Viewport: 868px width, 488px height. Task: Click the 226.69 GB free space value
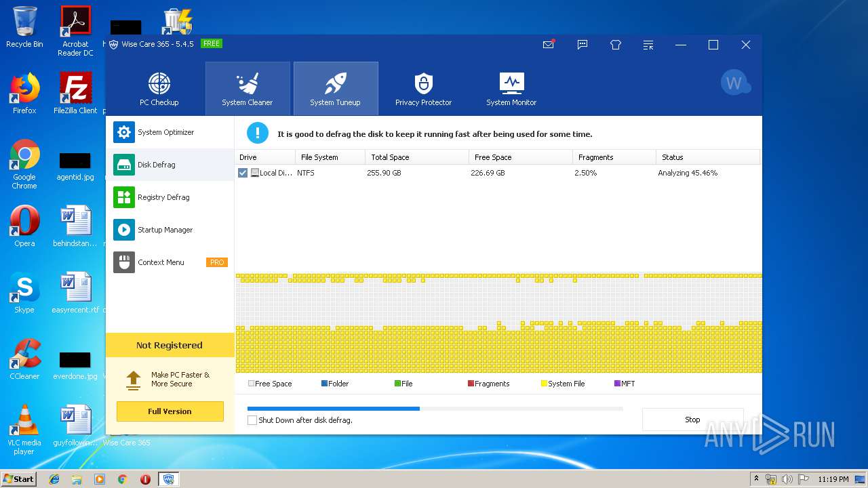pos(488,173)
